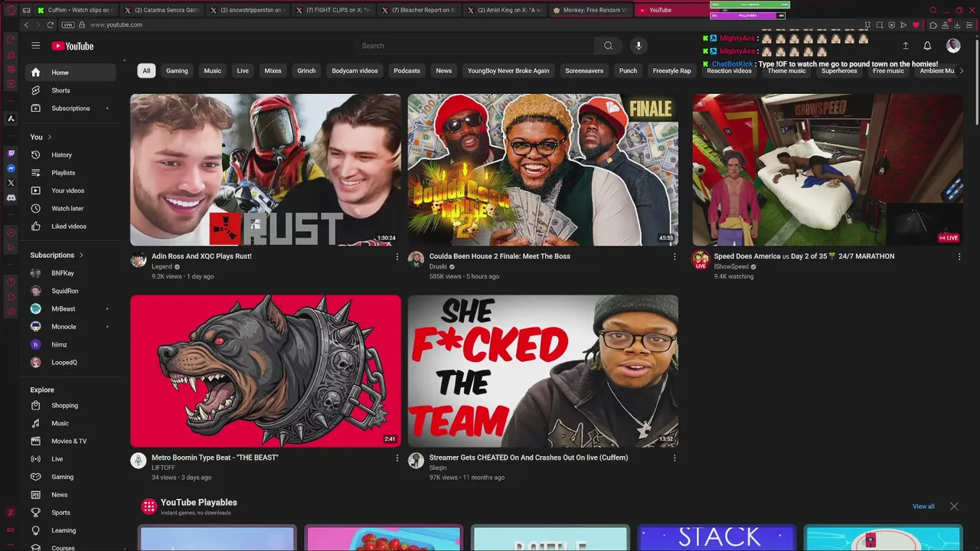Switch to the Monkey Free Random tab
This screenshot has width=980, height=551.
click(591, 10)
